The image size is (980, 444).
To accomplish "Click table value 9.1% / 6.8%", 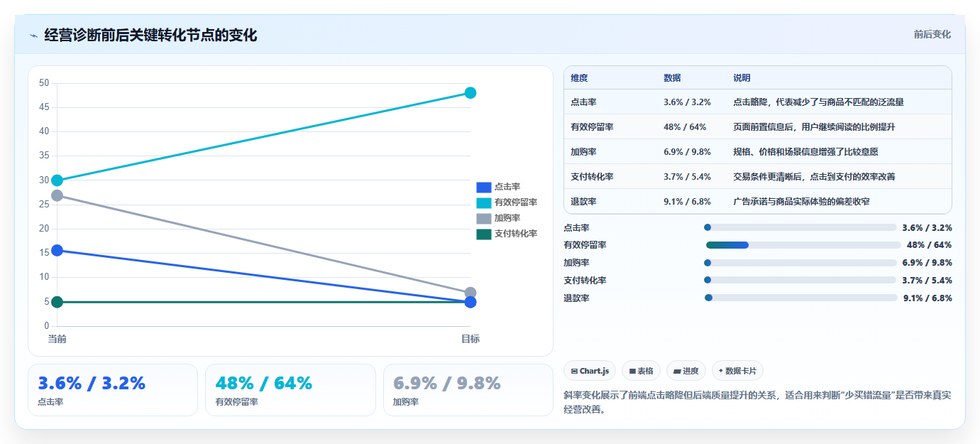I will 687,202.
